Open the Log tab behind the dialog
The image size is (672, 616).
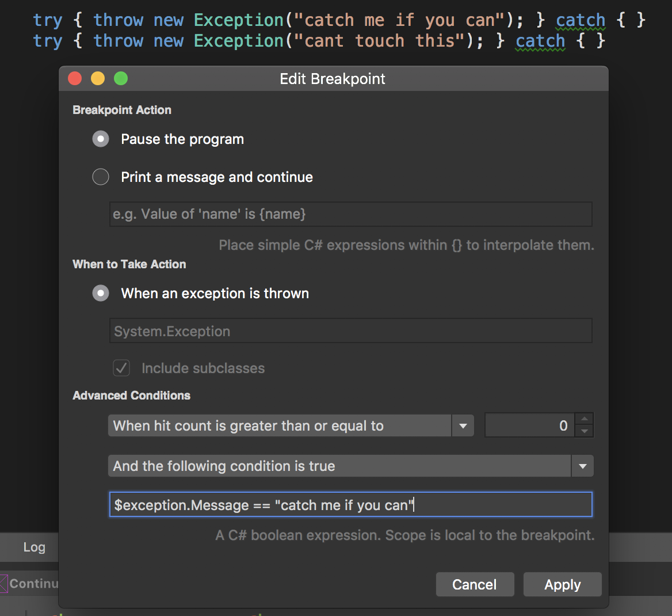click(x=35, y=547)
